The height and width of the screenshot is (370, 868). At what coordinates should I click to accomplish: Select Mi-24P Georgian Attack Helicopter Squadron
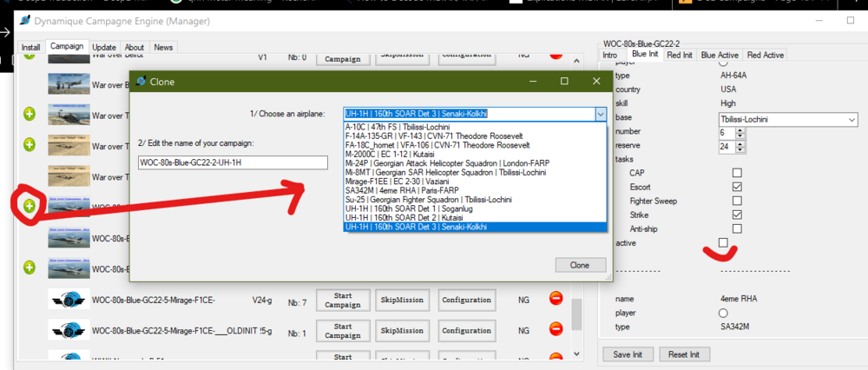click(476, 163)
